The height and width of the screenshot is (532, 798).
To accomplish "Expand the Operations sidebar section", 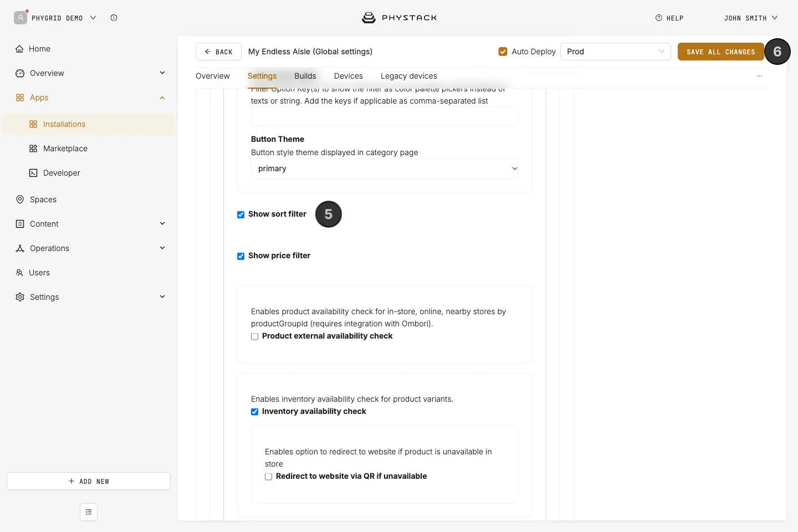I will click(90, 248).
